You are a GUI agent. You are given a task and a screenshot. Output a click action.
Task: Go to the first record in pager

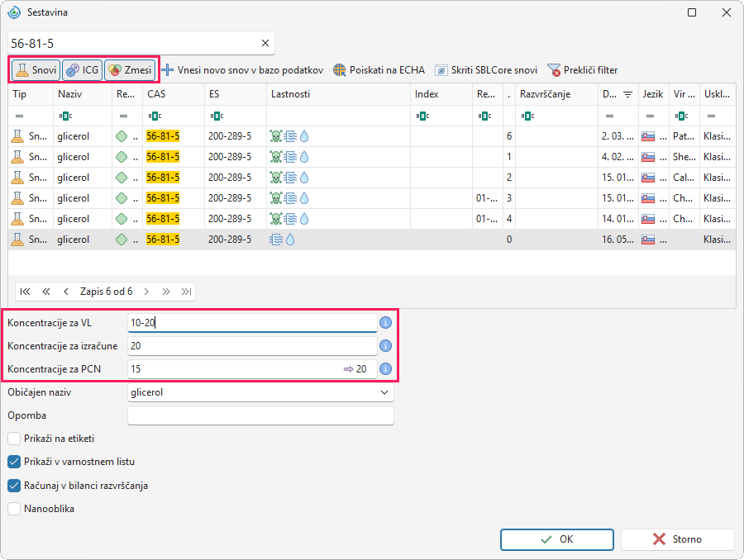[25, 292]
